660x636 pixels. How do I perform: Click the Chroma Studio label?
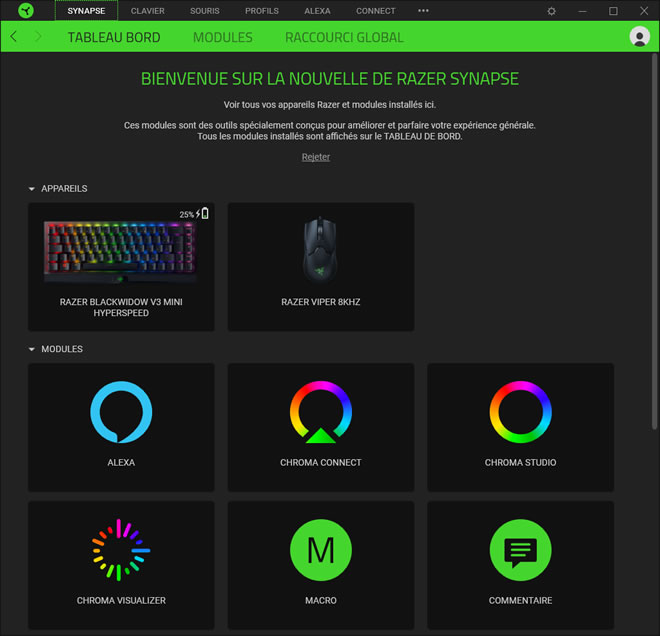coord(520,463)
